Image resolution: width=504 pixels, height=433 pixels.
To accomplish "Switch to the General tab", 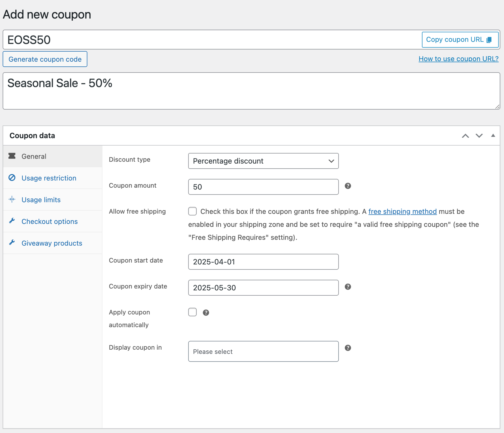I will pos(52,156).
